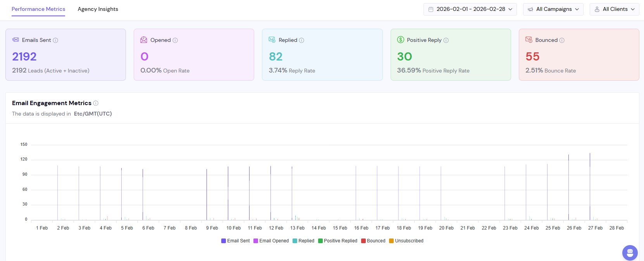This screenshot has height=261, width=644.
Task: Click the Replied envelope icon
Action: tap(272, 40)
